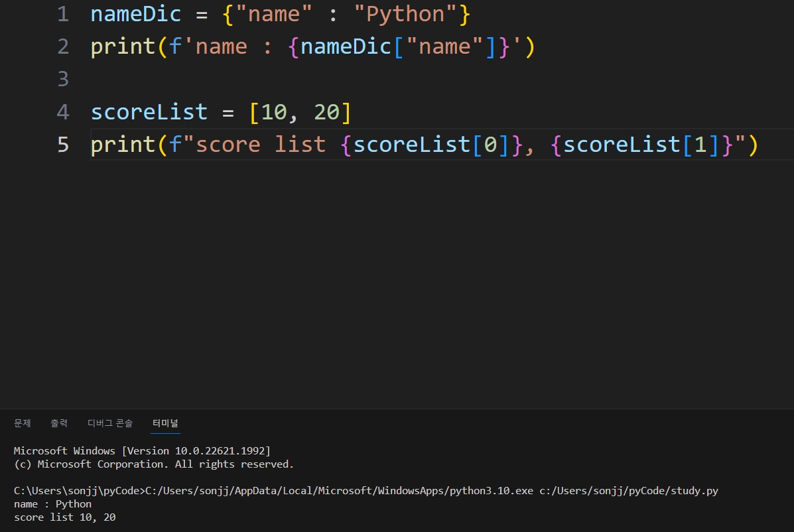This screenshot has height=532, width=794.
Task: Click line number 4 in the gutter
Action: 63,112
